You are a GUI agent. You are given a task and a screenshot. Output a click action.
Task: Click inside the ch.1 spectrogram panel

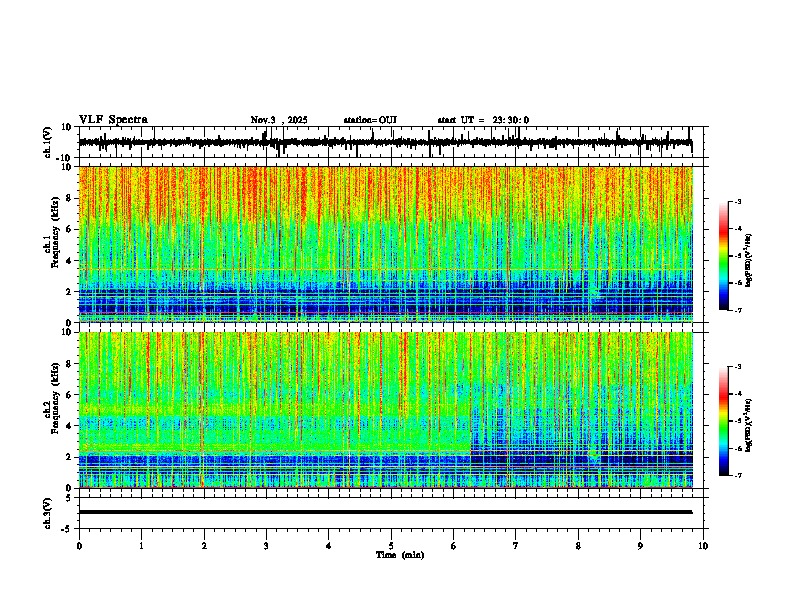[386, 244]
